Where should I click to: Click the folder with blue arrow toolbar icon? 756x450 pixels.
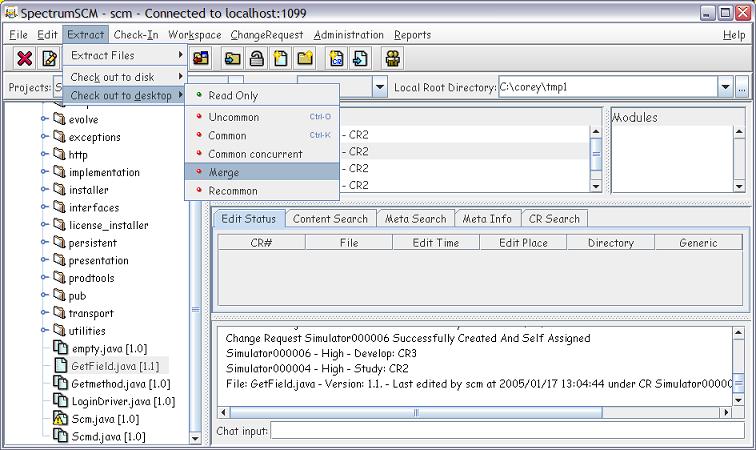pyautogui.click(x=233, y=58)
